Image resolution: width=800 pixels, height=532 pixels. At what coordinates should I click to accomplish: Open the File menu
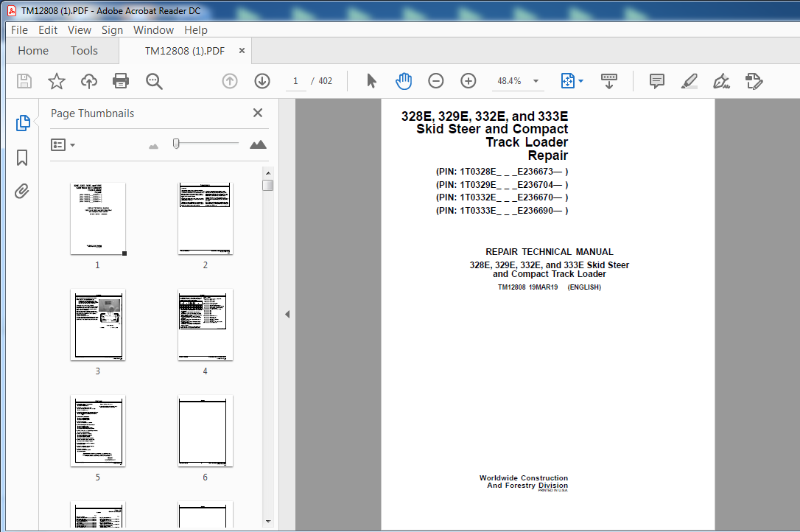click(x=19, y=30)
